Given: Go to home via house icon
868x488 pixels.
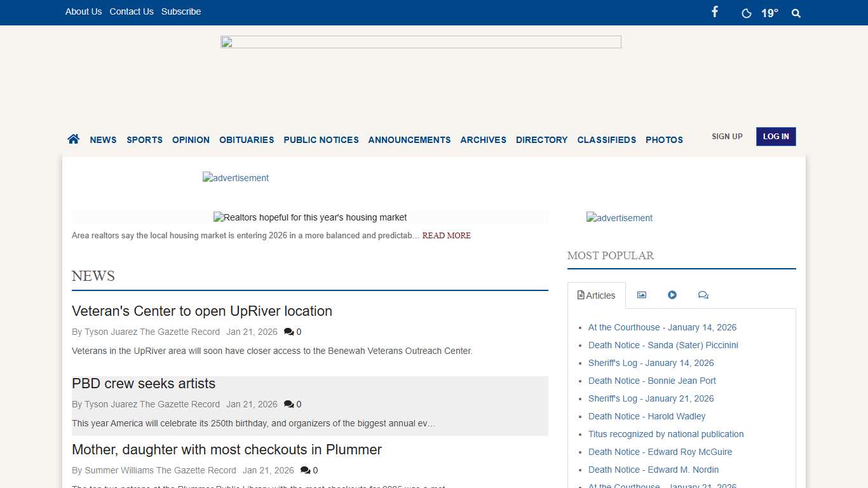Looking at the screenshot, I should pos(74,139).
